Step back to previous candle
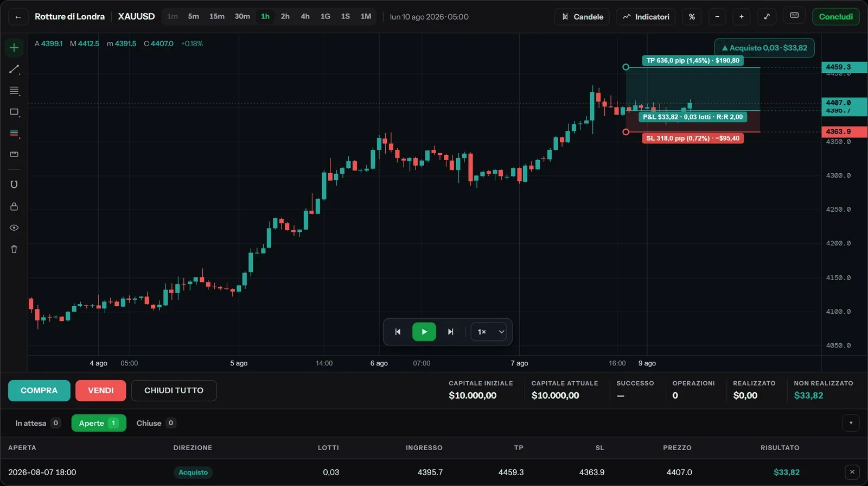This screenshot has height=486, width=868. [398, 332]
